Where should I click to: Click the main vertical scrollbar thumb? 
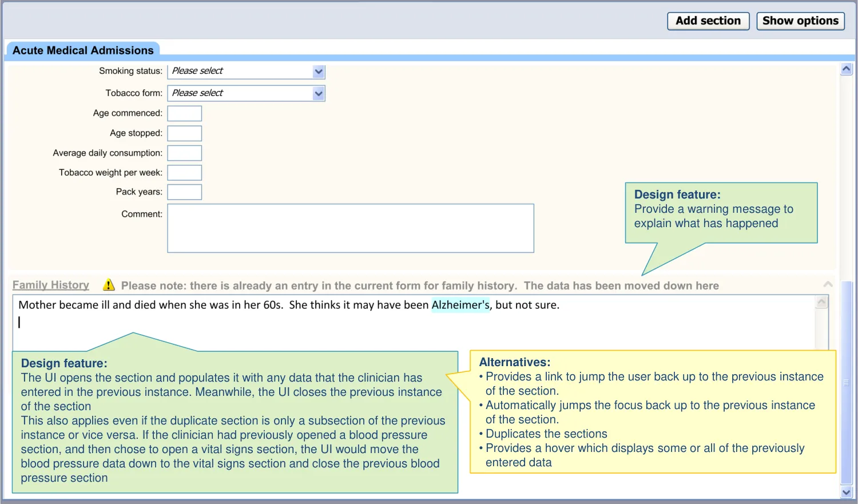click(847, 382)
